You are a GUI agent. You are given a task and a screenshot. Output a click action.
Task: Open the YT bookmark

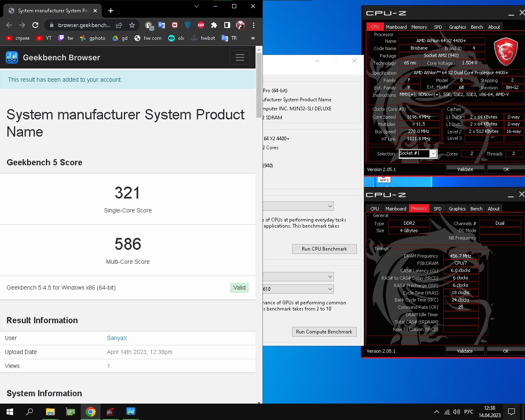(x=44, y=38)
